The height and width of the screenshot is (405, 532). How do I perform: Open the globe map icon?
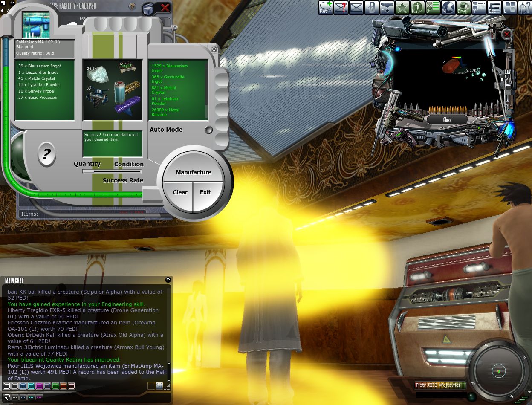click(448, 7)
